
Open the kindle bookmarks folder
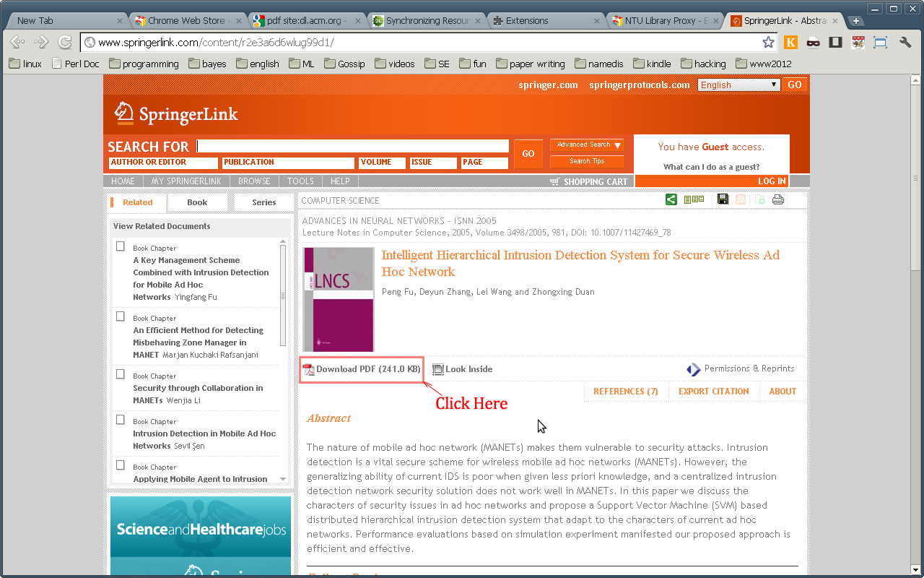tap(650, 64)
